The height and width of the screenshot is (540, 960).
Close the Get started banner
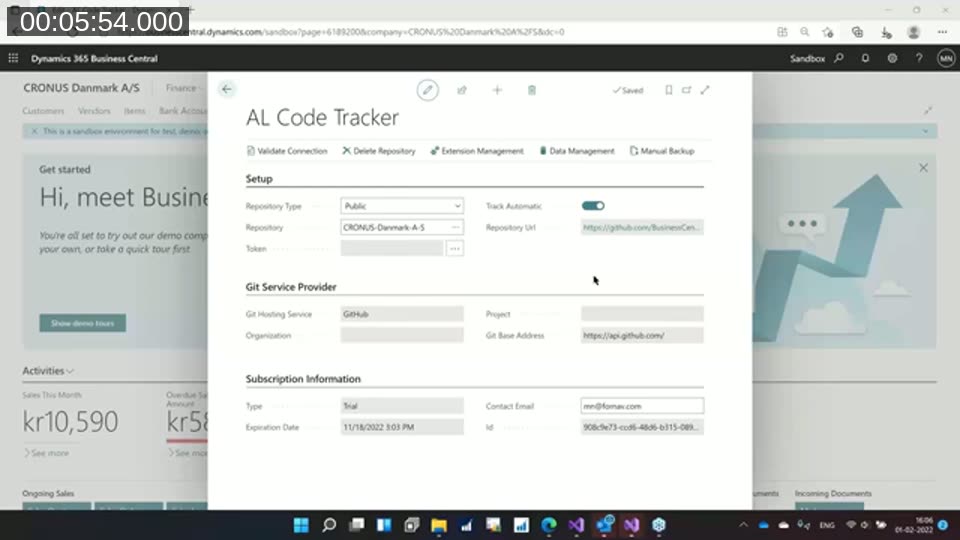pyautogui.click(x=923, y=168)
